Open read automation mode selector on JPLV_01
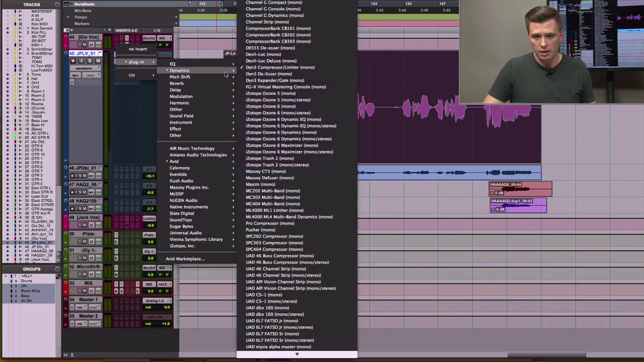The height and width of the screenshot is (362, 644). (x=91, y=75)
